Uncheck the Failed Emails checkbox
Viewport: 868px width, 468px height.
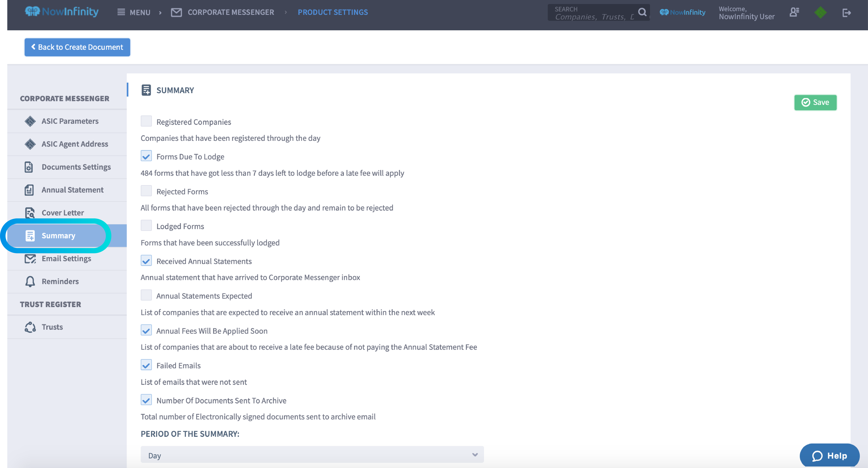point(146,365)
